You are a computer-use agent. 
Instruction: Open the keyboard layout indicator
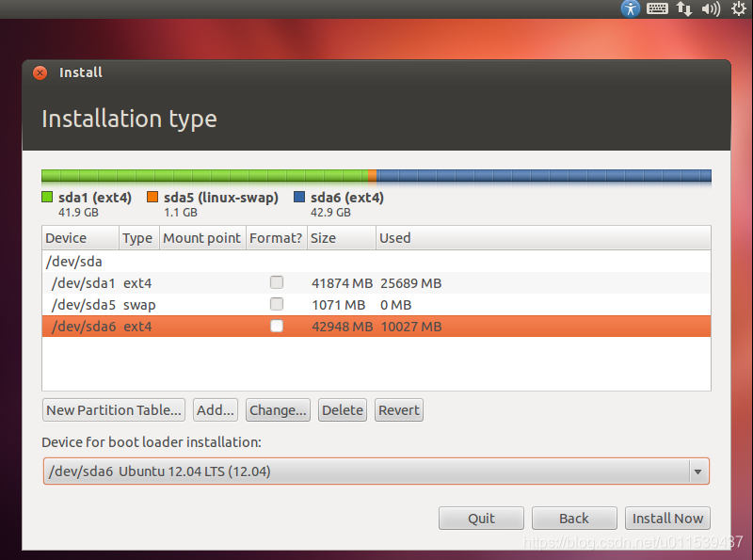(x=657, y=8)
